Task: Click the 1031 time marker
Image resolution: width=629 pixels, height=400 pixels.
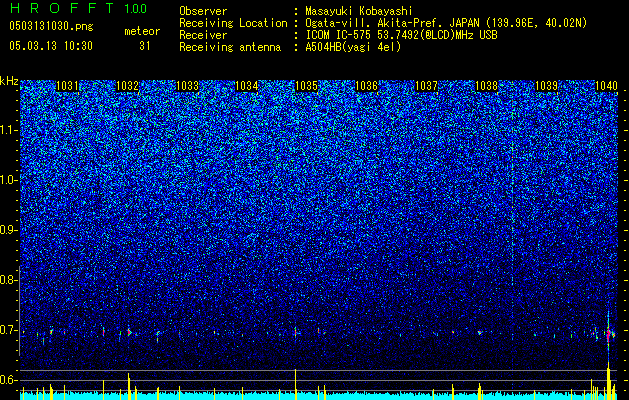Action: [x=67, y=86]
